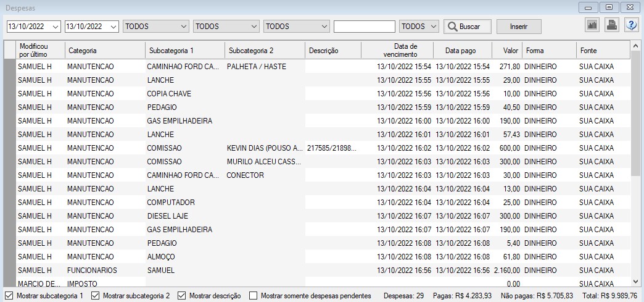Click the printer icon
This screenshot has width=644, height=302.
[x=611, y=25]
